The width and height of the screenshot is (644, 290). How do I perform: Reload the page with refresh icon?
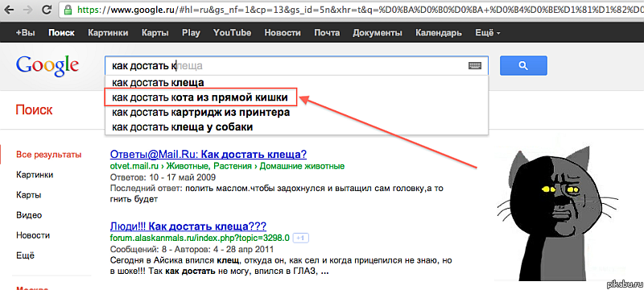click(47, 9)
